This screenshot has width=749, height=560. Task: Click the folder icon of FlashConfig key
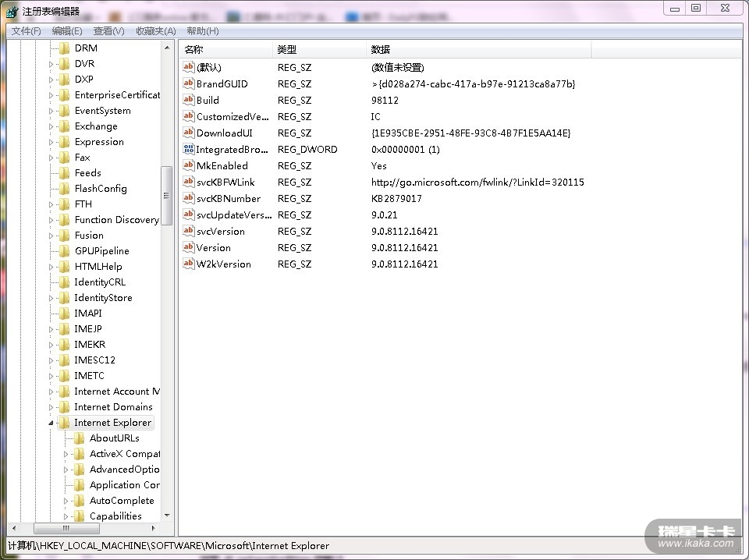pos(64,188)
